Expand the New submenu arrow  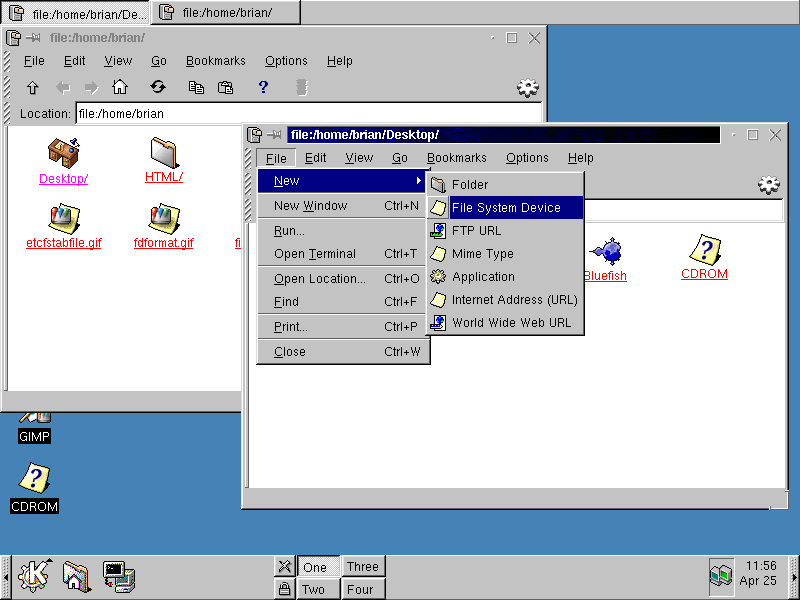click(x=418, y=181)
